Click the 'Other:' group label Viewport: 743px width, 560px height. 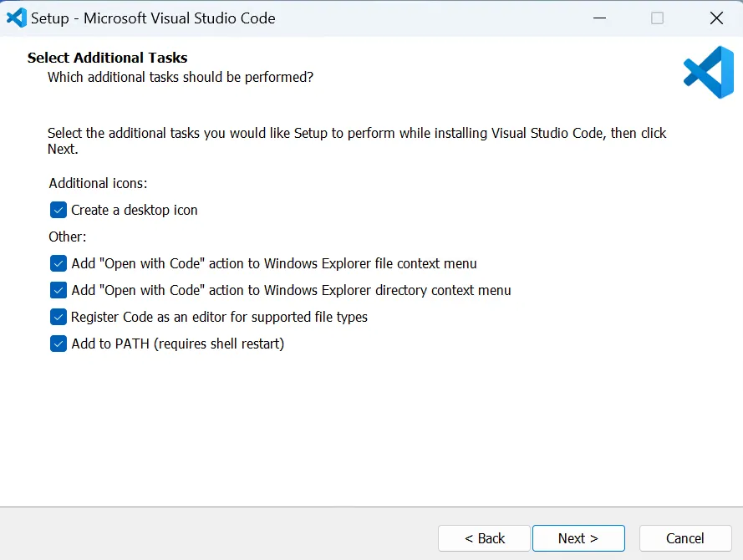click(x=68, y=237)
